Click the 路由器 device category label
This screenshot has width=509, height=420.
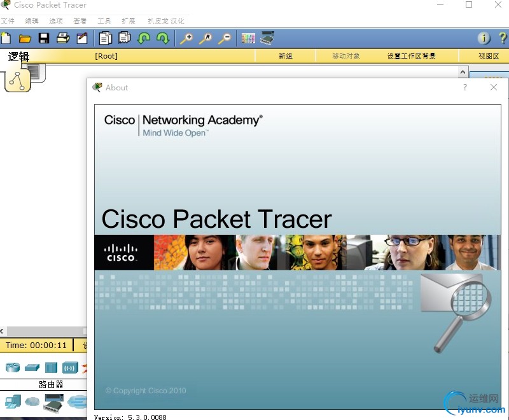tap(51, 384)
